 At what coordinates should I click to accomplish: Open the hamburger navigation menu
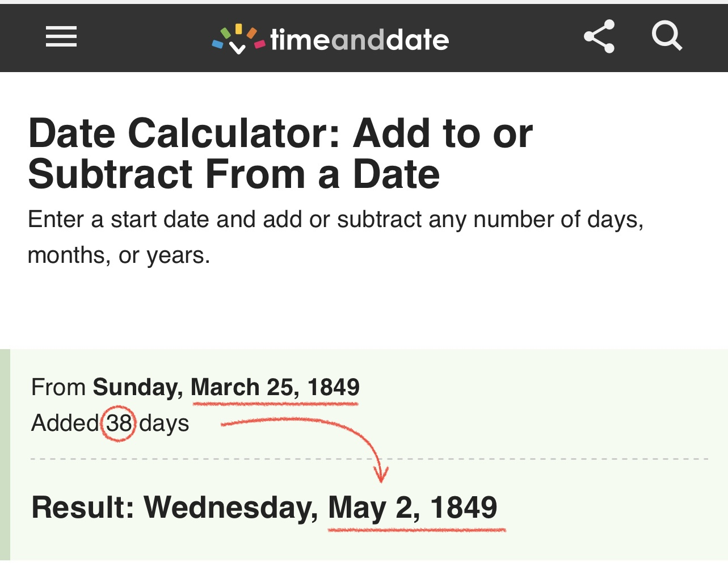61,37
